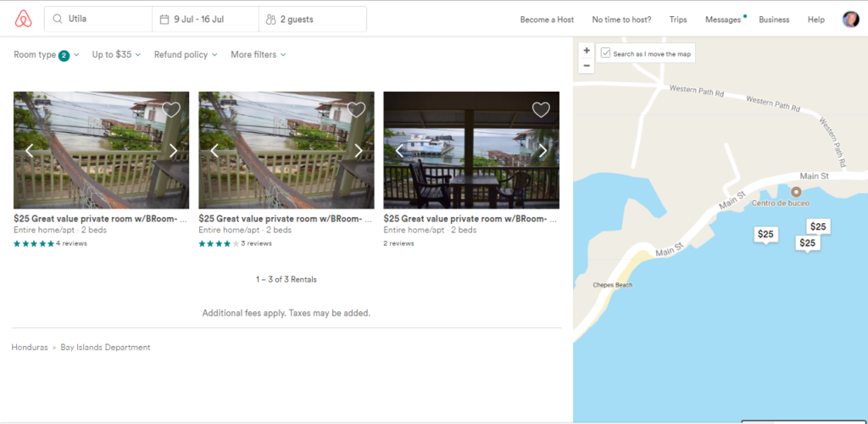
Task: Toggle 'Search as I move the map' checkbox
Action: click(605, 53)
